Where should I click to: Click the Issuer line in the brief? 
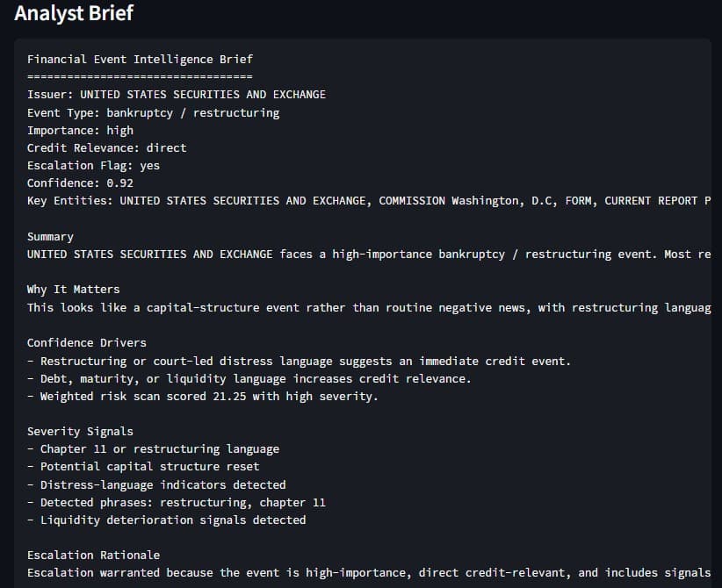177,95
